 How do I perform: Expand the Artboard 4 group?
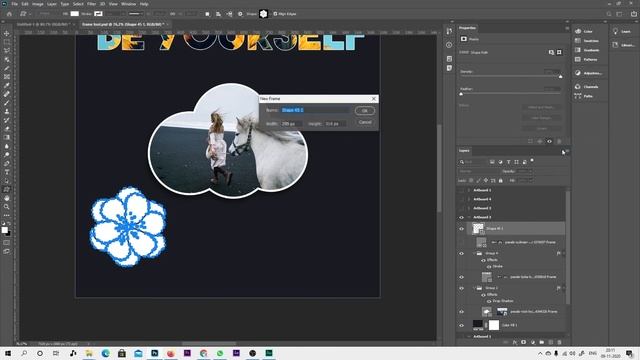469,199
